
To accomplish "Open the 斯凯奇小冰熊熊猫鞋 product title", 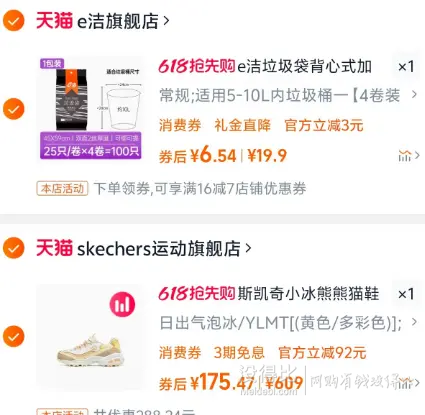I will tap(308, 294).
